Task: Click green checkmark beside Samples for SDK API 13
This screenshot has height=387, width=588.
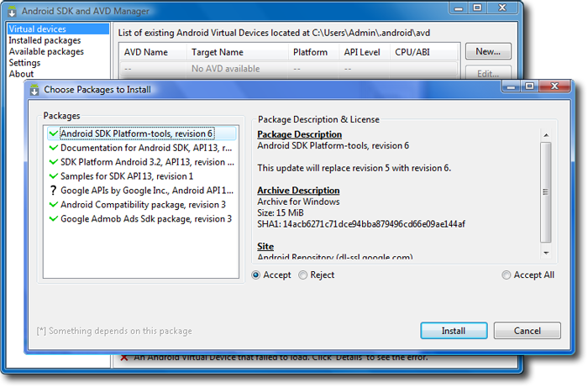Action: pos(54,176)
